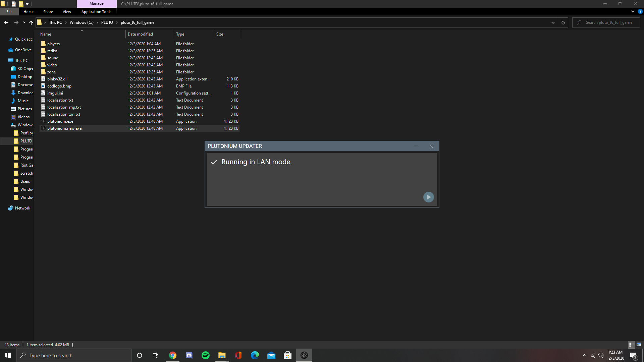Viewport: 644px width, 362px height.
Task: Select the players folder icon
Action: click(43, 44)
